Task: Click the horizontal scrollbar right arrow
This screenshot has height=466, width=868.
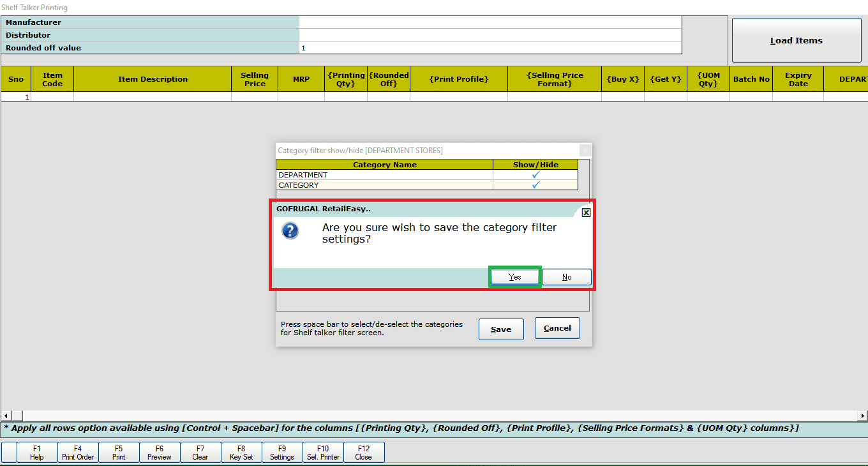Action: [863, 416]
